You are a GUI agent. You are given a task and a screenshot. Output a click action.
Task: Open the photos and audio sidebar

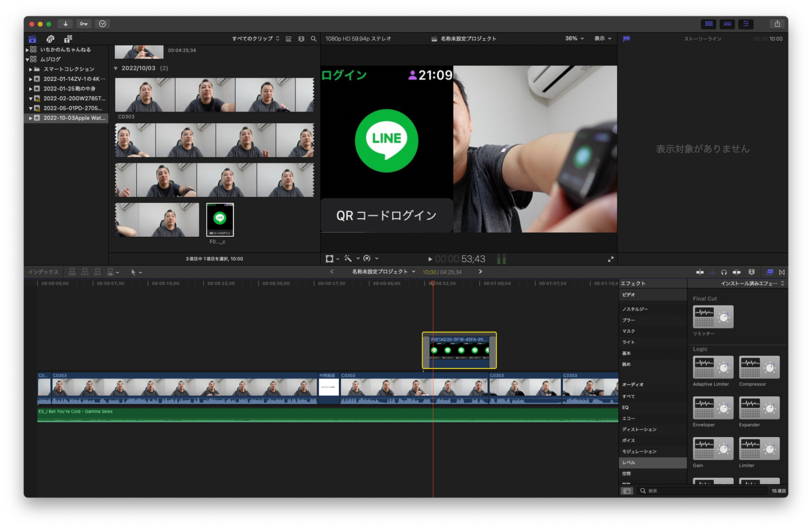(50, 39)
